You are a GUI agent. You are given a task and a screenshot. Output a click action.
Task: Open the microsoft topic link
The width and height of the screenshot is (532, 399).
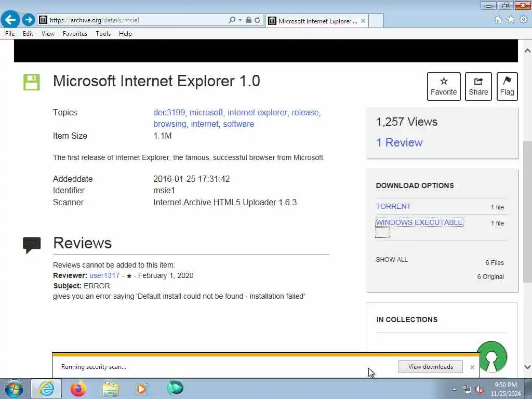tap(206, 112)
